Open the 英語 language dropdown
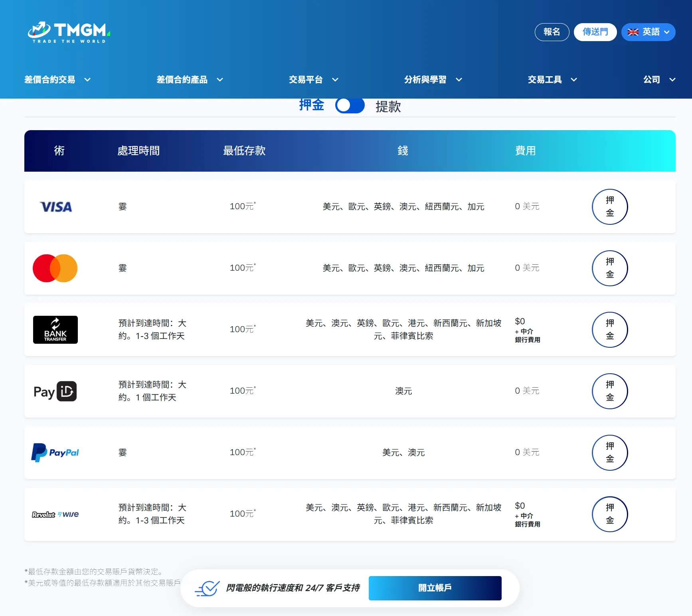This screenshot has width=692, height=616. coord(648,32)
